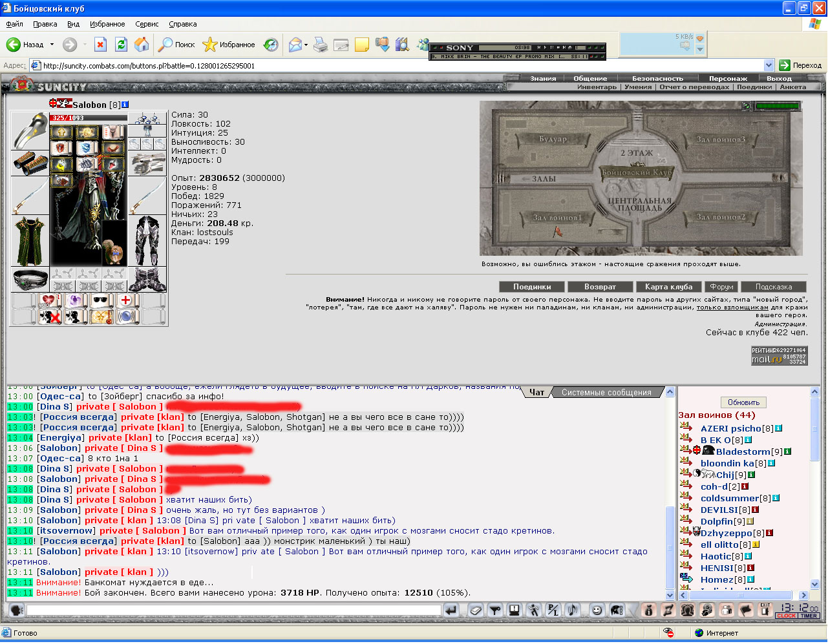
Task: Select the green cloak armor slot
Action: [30, 241]
